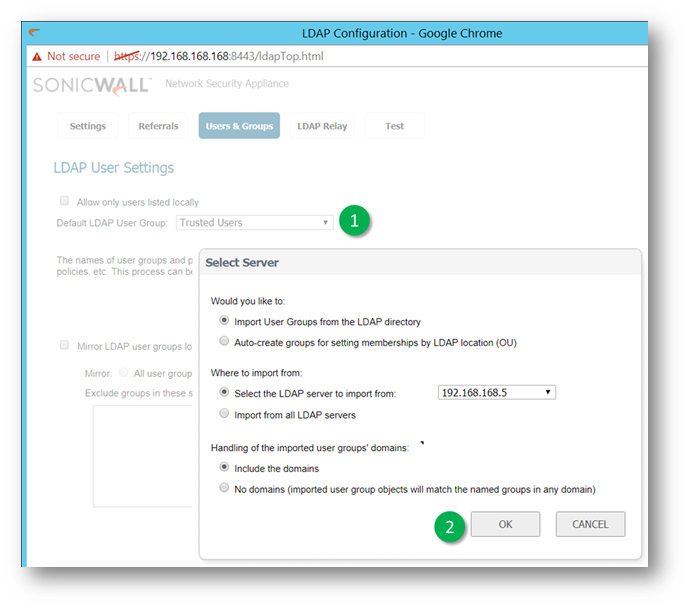The height and width of the screenshot is (609, 690).
Task: Click the green step 2 marker
Action: 449,526
